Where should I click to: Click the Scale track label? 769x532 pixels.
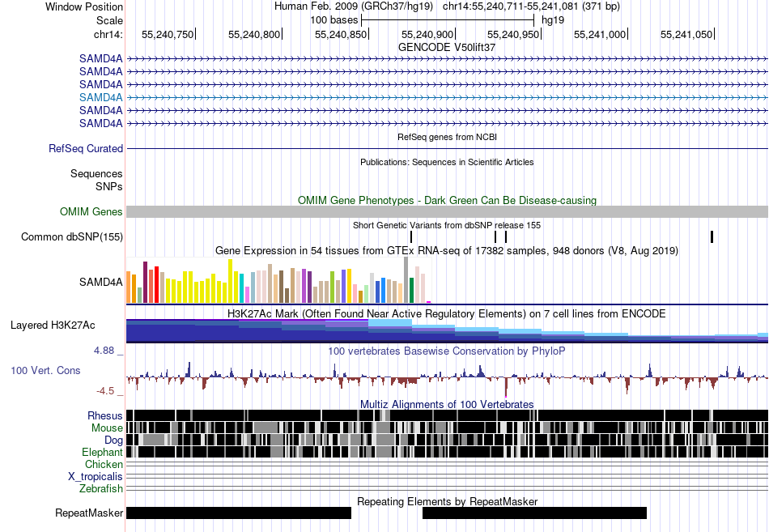109,20
